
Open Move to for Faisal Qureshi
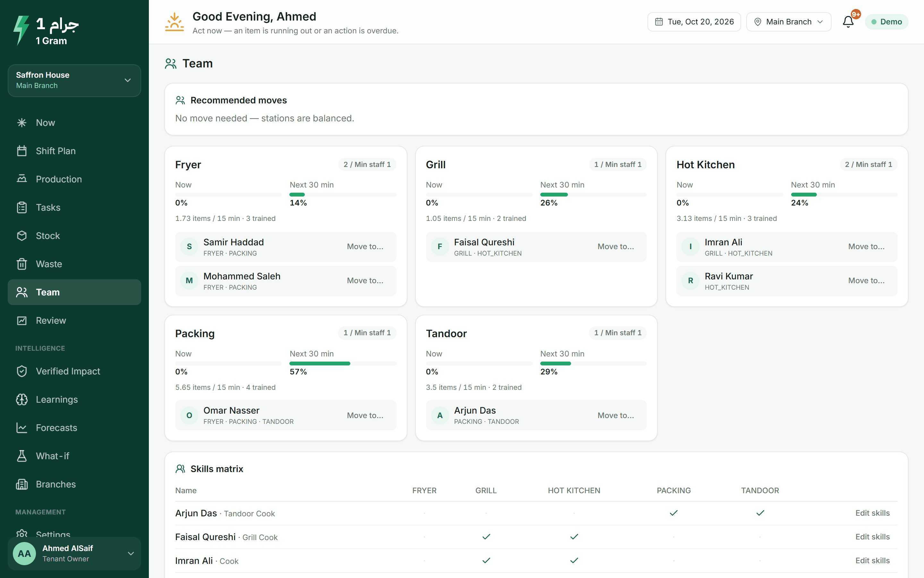[616, 247]
